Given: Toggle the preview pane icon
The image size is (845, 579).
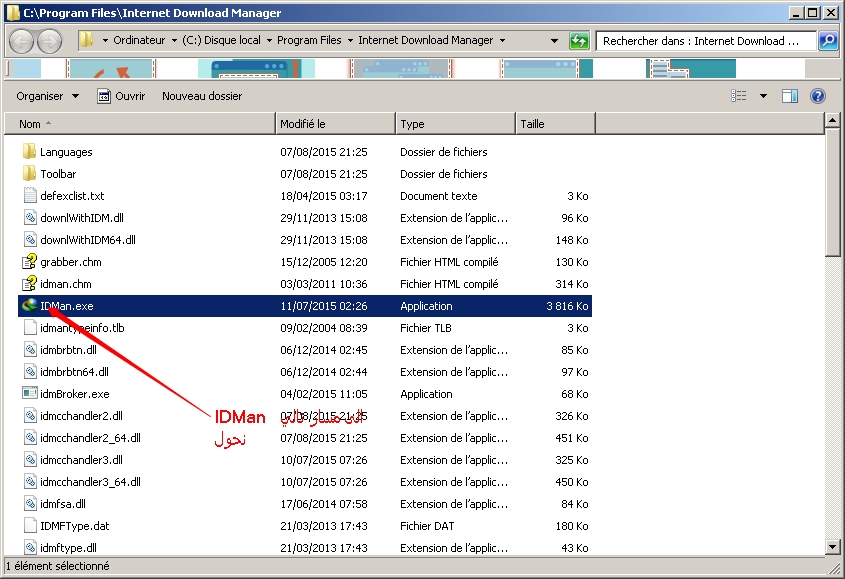Looking at the screenshot, I should click(x=790, y=96).
